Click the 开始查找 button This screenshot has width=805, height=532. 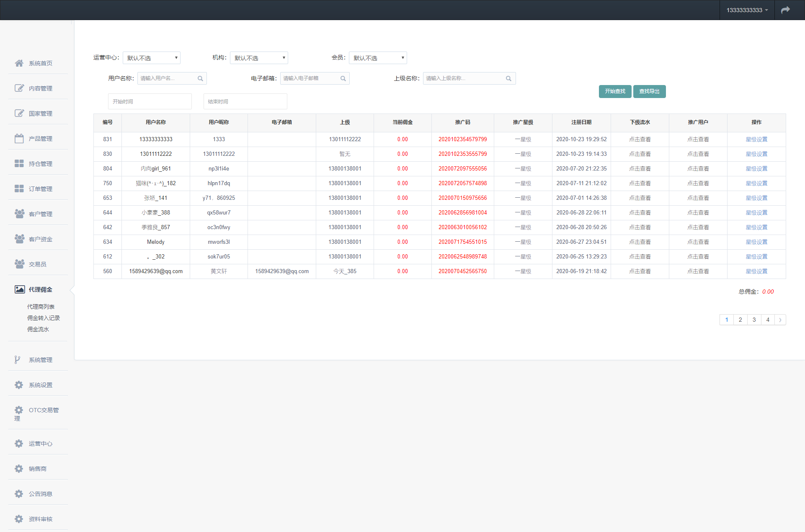615,91
